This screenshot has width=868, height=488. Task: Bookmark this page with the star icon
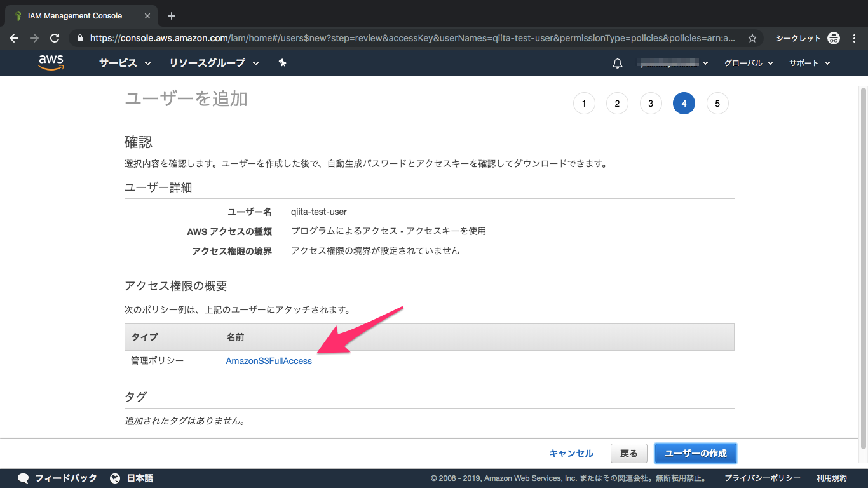752,38
